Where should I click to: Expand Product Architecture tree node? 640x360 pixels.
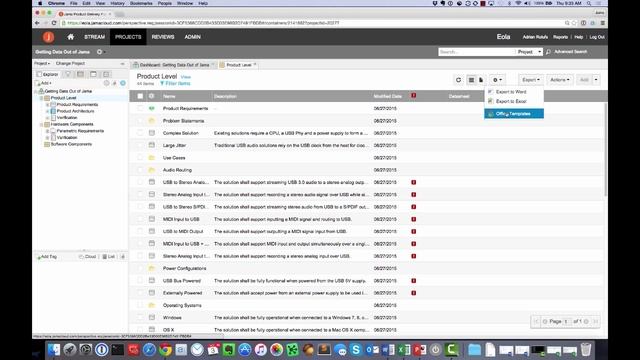(x=47, y=111)
